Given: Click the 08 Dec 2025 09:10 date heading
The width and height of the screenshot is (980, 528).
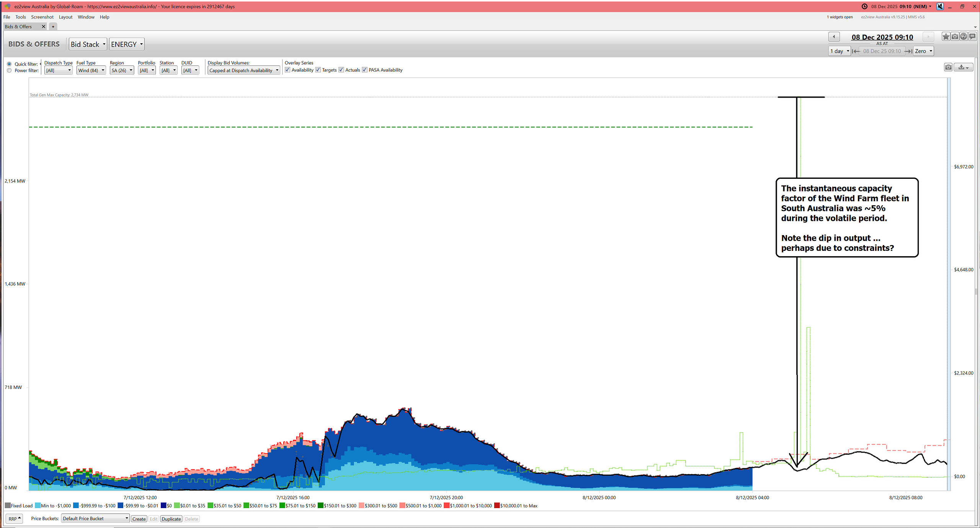Looking at the screenshot, I should coord(882,37).
